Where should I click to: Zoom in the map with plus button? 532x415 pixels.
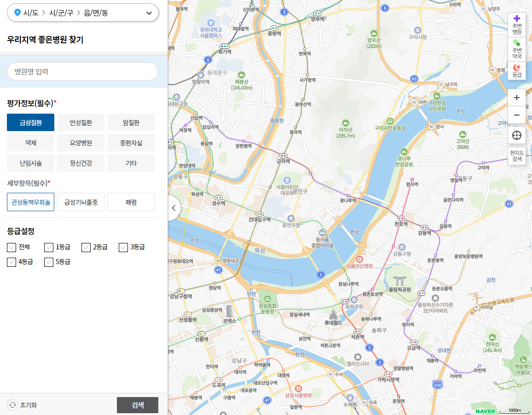[x=516, y=98]
